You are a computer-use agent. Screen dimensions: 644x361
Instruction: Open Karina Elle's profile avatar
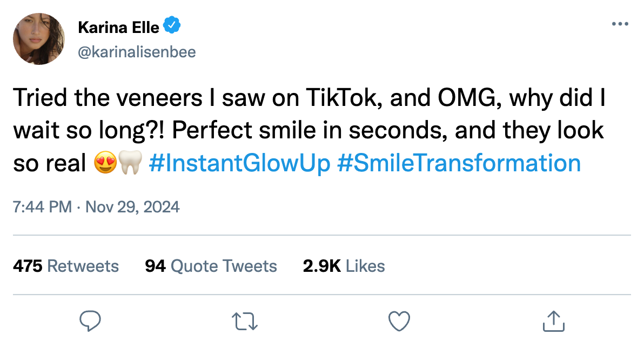coord(39,39)
